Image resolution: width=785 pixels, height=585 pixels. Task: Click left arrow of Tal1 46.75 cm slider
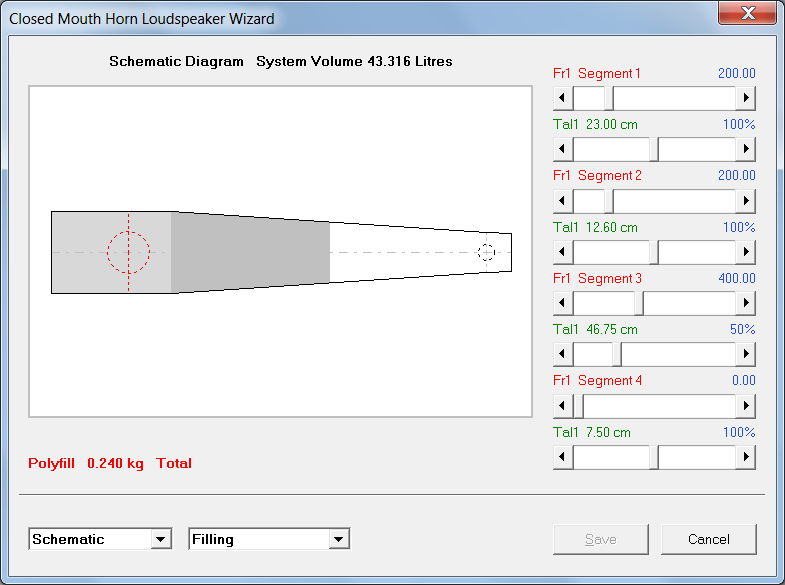point(563,354)
